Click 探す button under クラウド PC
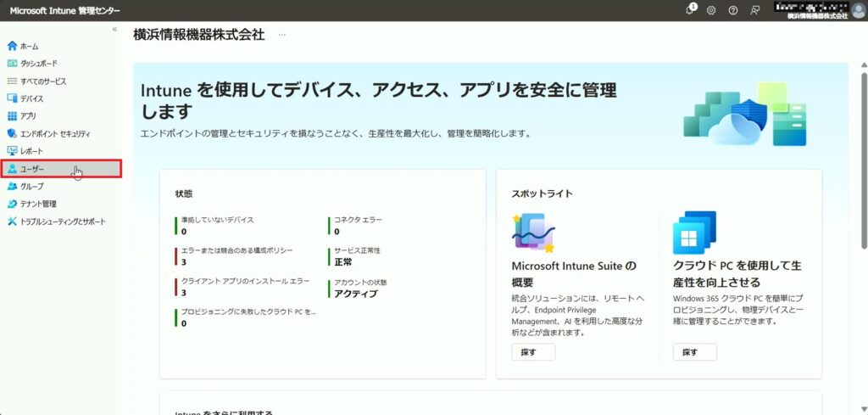Image resolution: width=868 pixels, height=415 pixels. pos(695,352)
